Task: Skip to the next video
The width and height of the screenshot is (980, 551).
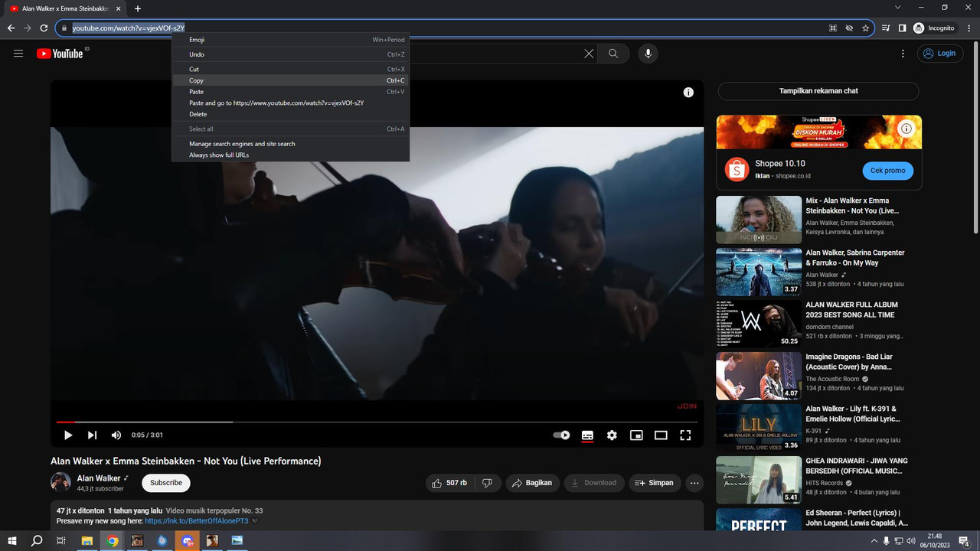Action: coord(92,435)
